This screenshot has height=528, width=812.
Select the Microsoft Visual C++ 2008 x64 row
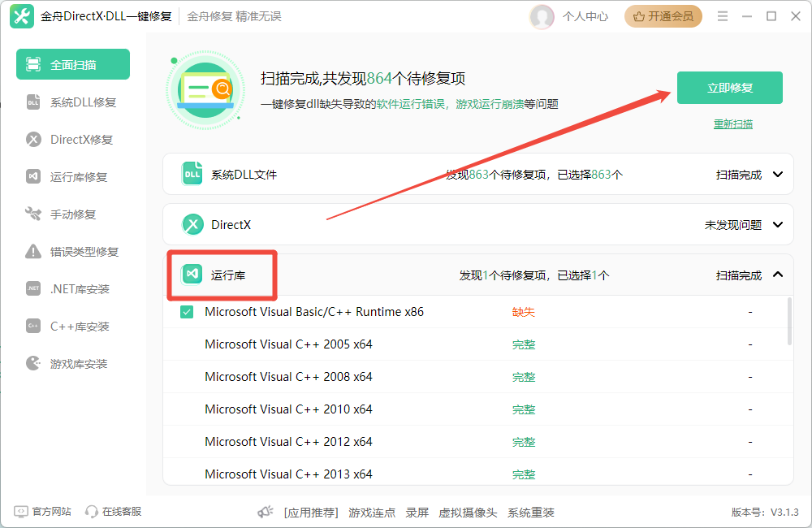tap(478, 377)
